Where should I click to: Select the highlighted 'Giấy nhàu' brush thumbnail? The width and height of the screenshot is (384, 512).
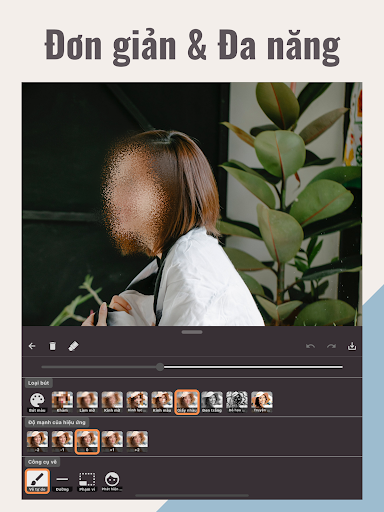[x=187, y=402]
